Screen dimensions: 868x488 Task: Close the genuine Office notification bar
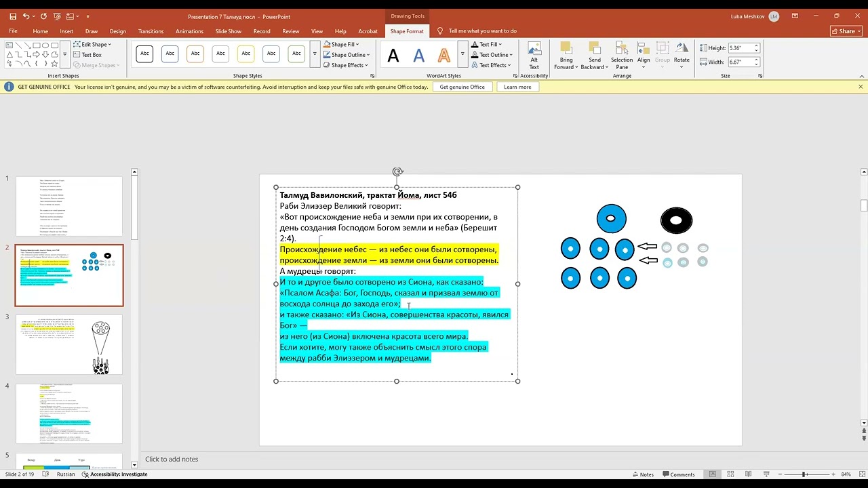tap(861, 87)
